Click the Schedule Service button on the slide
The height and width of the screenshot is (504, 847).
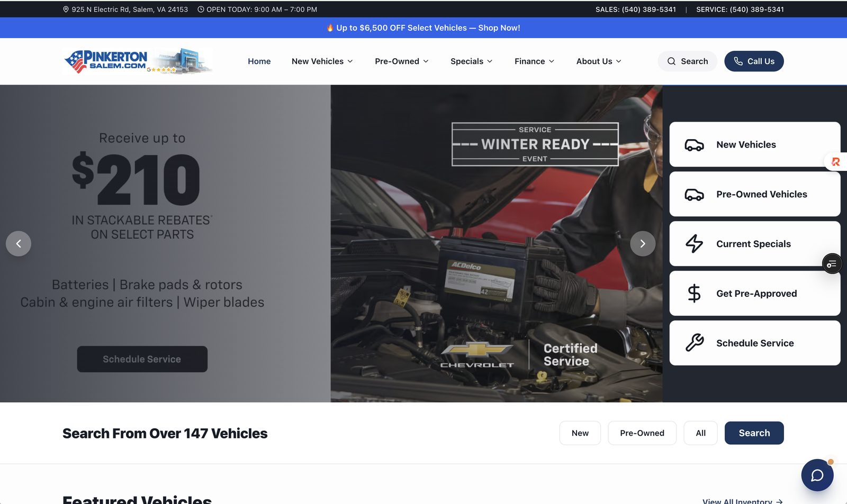pos(142,359)
